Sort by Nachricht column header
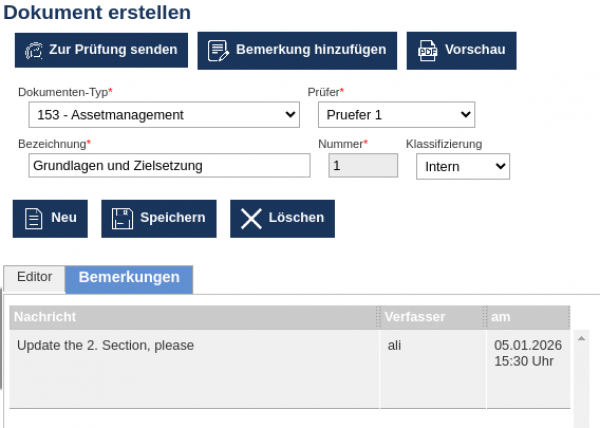Viewport: 600px width, 428px height. click(x=194, y=317)
